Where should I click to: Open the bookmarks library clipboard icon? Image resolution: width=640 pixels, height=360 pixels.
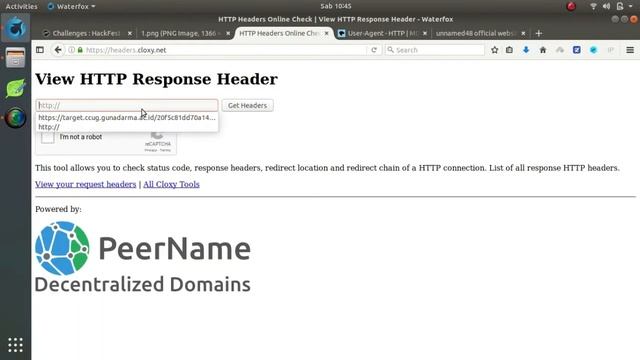(509, 50)
